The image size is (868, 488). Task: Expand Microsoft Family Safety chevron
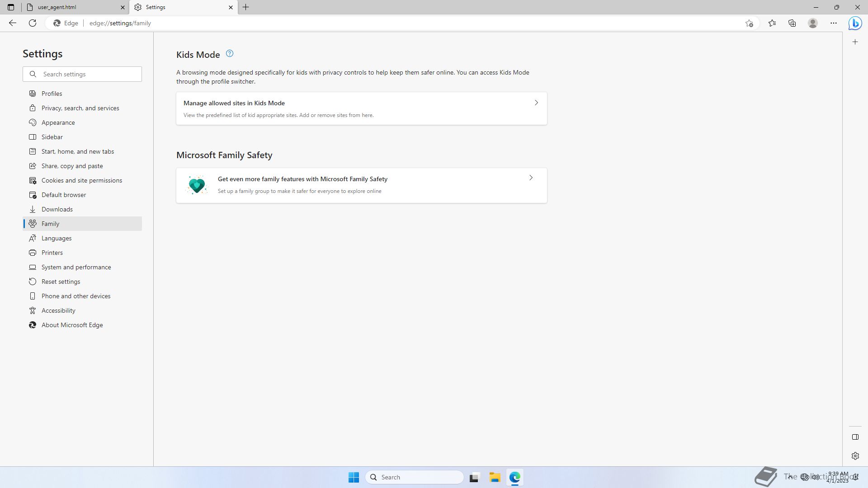(x=531, y=178)
